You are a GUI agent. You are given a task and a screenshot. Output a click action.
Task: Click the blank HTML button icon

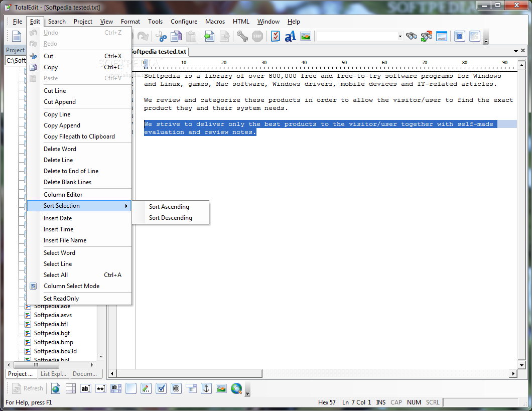pos(131,388)
